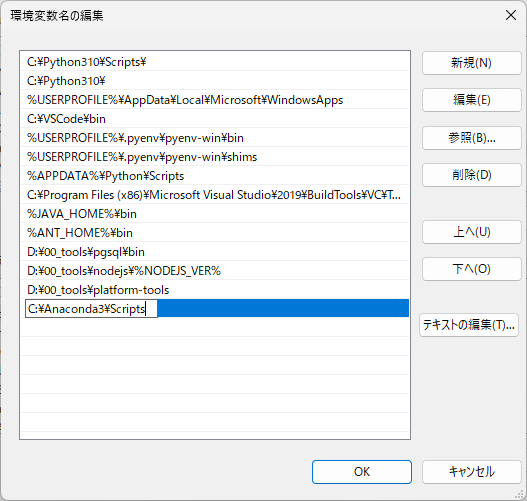The width and height of the screenshot is (527, 501).
Task: Select the Visual Studio BuildTools path entry
Action: (x=215, y=195)
